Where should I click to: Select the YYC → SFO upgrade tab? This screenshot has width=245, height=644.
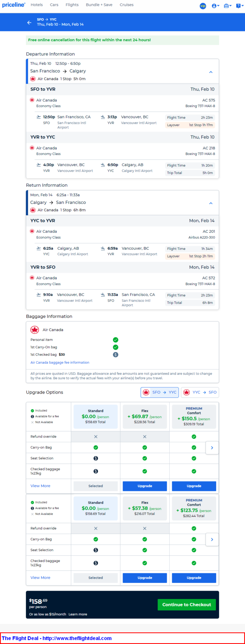click(200, 392)
